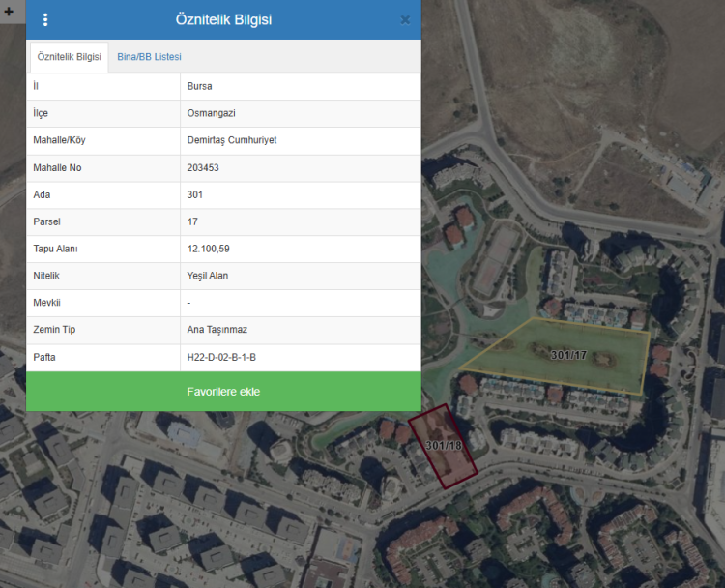Click the Pafta value H22-D-02-B-1-B

(x=221, y=357)
